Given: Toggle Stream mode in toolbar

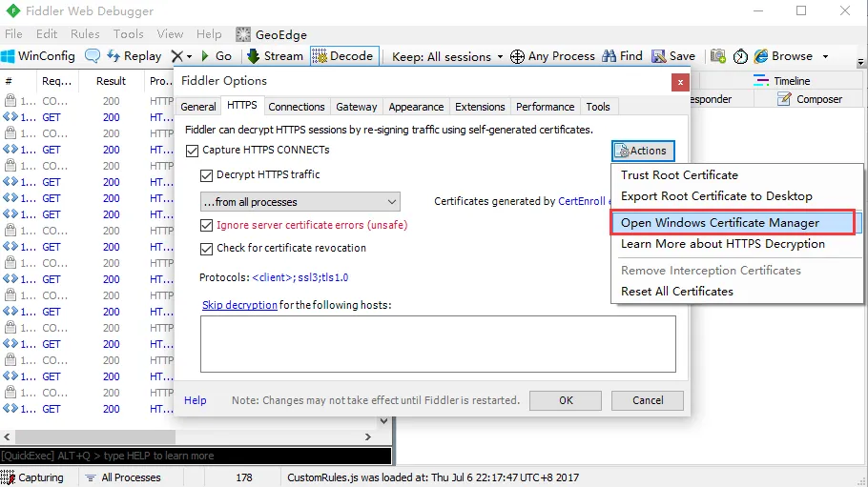Looking at the screenshot, I should [x=275, y=56].
